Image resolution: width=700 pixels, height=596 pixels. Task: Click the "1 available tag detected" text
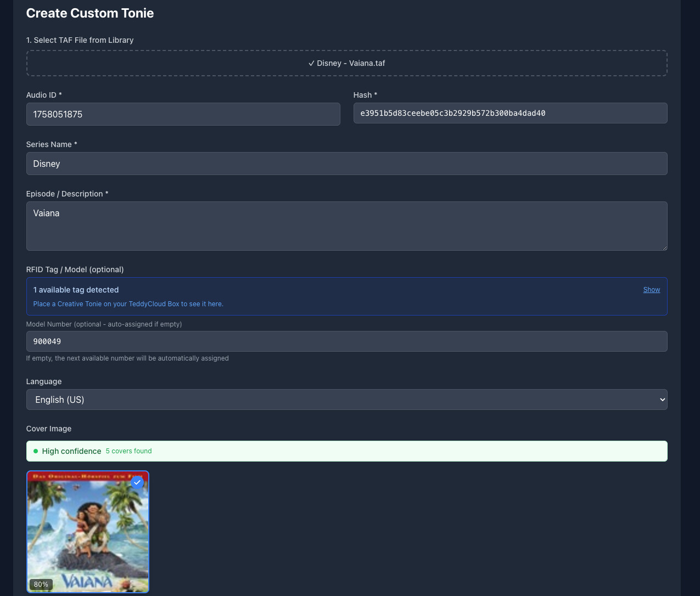(76, 290)
